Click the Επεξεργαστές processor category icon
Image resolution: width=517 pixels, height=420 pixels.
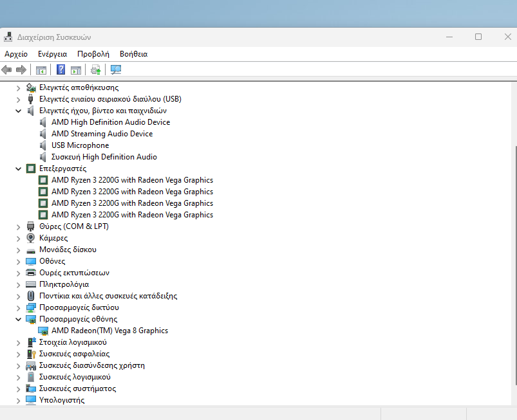[x=31, y=169]
